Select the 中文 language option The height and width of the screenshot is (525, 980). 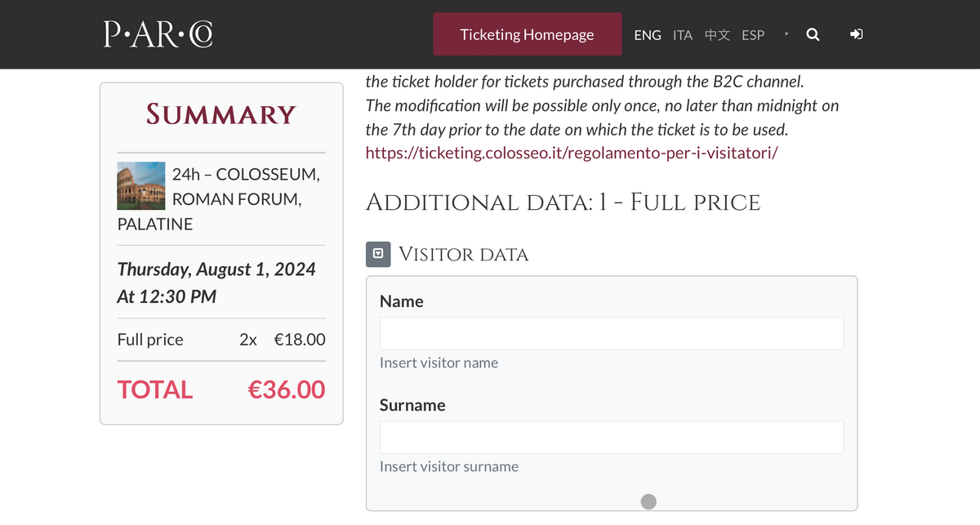pos(717,35)
